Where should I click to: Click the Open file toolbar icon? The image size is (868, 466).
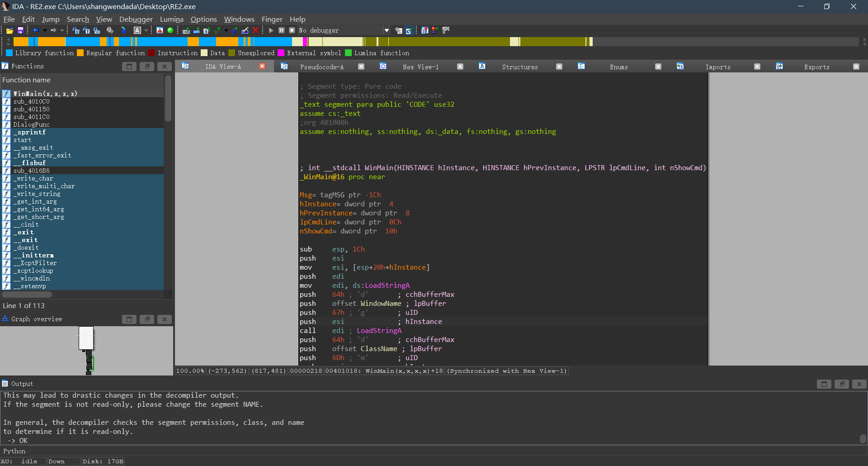(x=9, y=30)
